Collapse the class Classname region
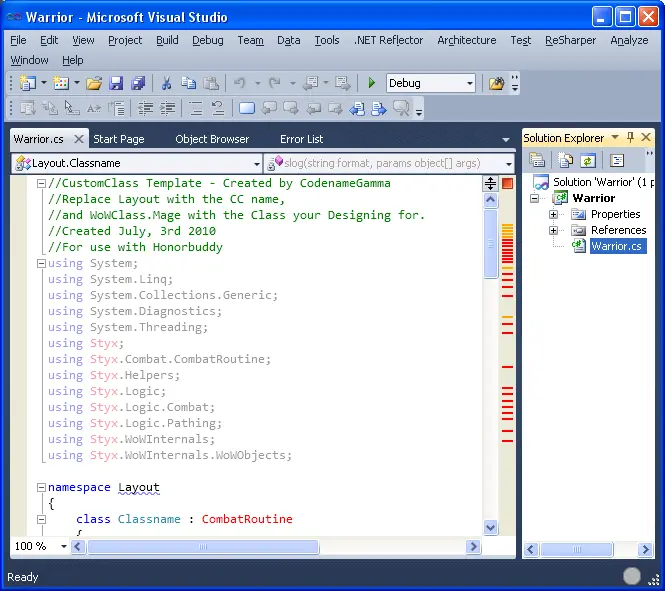This screenshot has height=591, width=665. coord(41,519)
